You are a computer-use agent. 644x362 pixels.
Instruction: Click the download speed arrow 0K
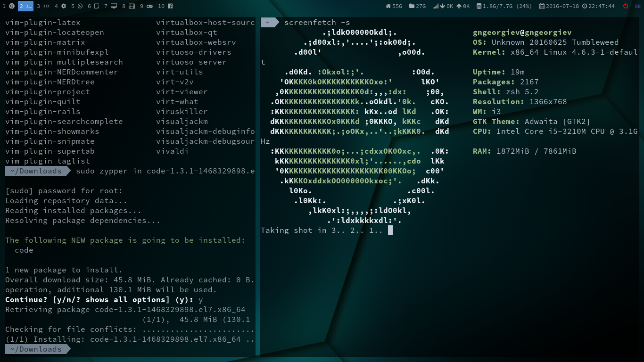pos(446,6)
